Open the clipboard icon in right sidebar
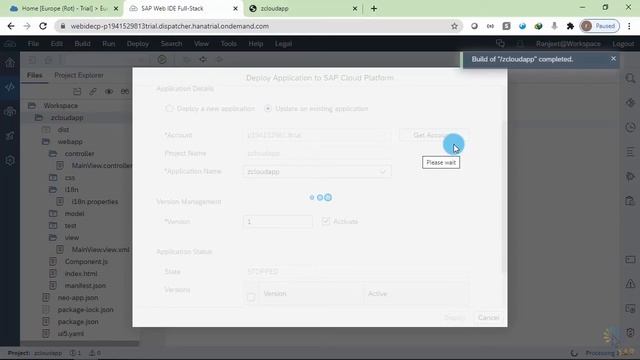This screenshot has width=640, height=360. point(630,200)
